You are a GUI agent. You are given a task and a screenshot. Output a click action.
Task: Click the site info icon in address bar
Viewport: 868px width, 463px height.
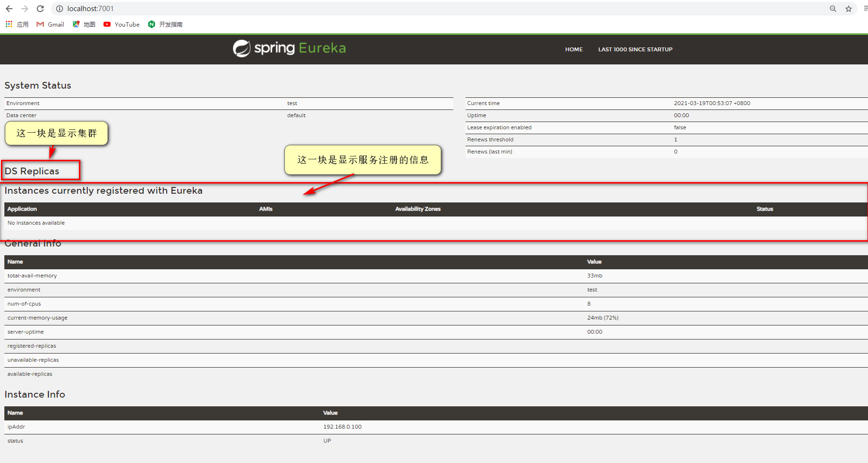coord(60,9)
